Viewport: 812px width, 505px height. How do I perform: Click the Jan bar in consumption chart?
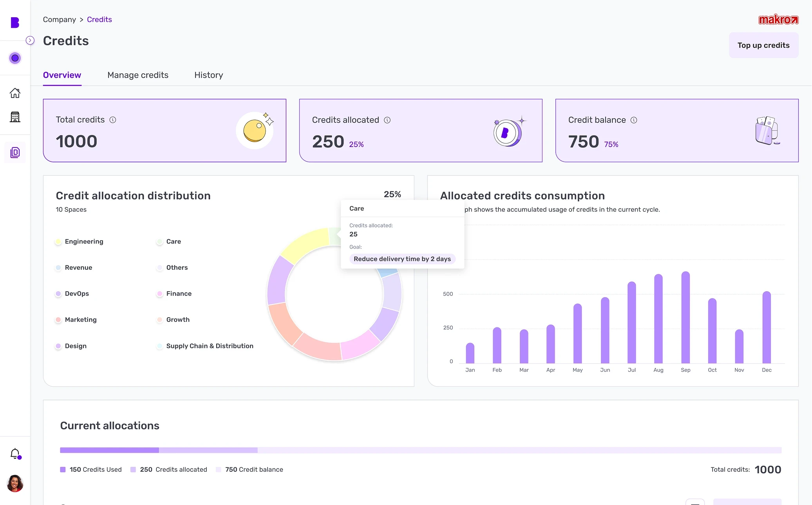coord(470,353)
